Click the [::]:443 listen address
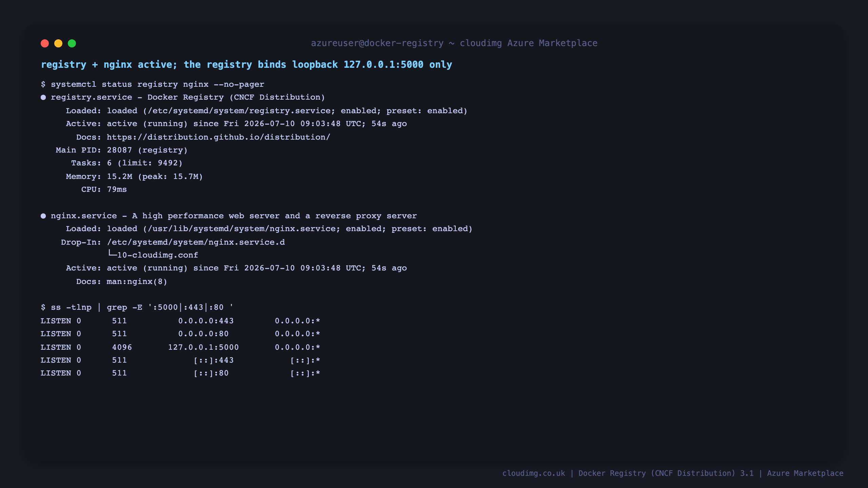 (214, 360)
